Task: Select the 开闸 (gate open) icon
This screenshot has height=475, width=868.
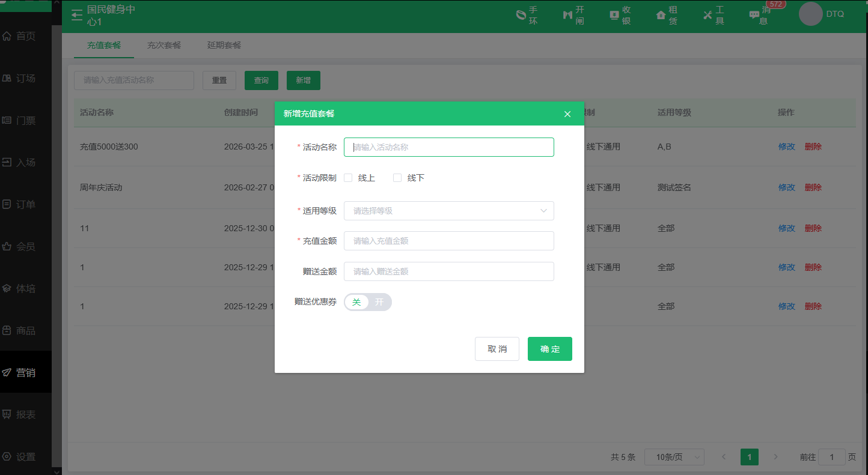Action: tap(573, 15)
